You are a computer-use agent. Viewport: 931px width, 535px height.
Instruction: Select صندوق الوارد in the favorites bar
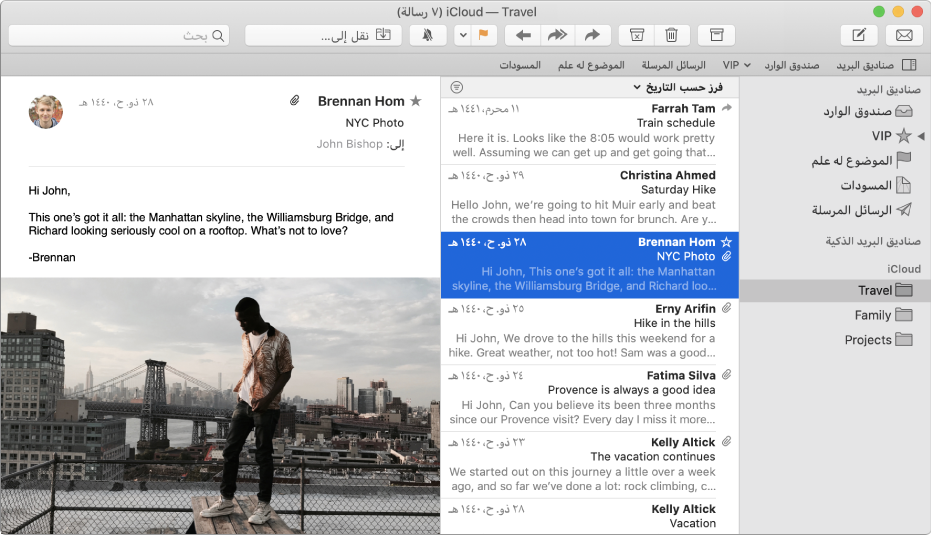[791, 65]
